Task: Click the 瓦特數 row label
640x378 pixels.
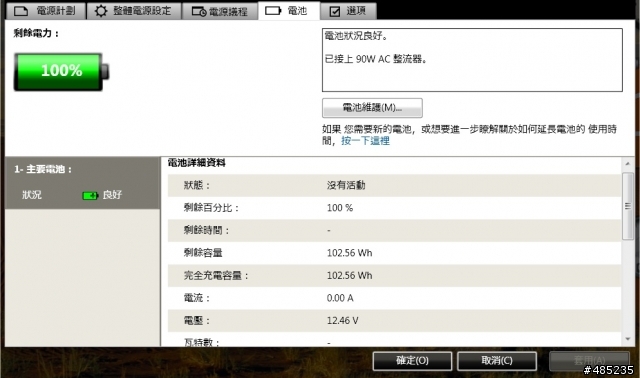Action: pos(202,342)
